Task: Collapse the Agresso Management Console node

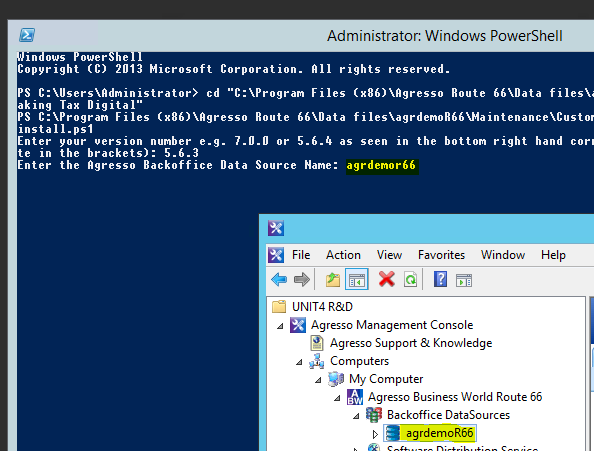Action: (x=280, y=326)
